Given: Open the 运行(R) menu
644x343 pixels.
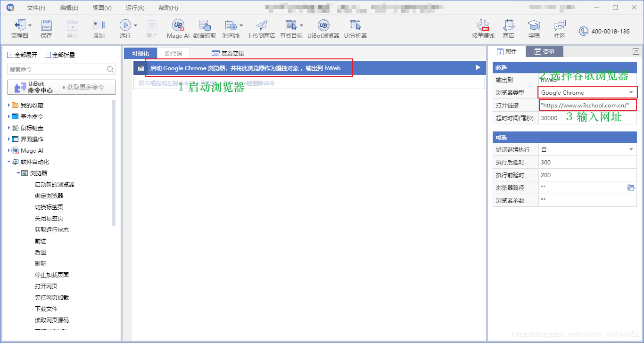Looking at the screenshot, I should (x=135, y=8).
